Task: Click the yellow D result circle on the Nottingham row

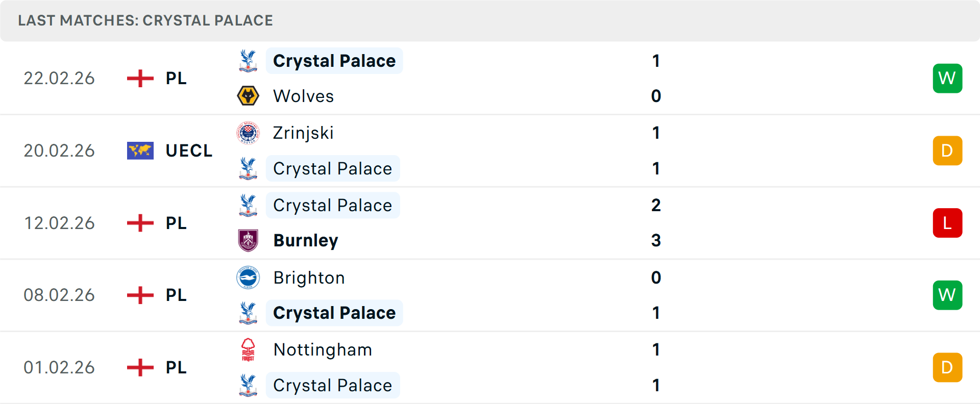Action: (947, 367)
